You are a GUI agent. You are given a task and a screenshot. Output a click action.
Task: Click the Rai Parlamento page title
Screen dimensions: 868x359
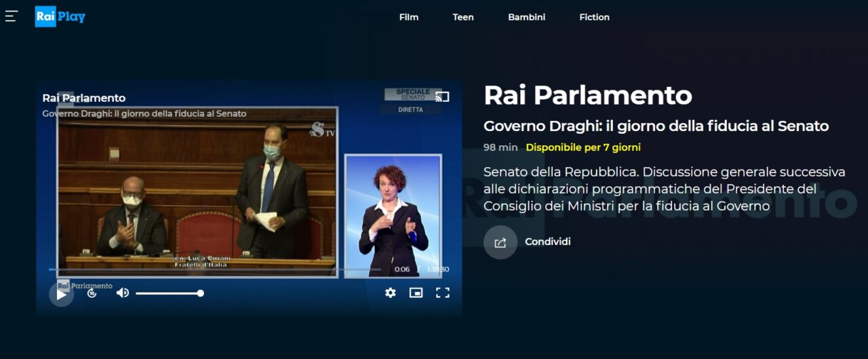tap(588, 96)
